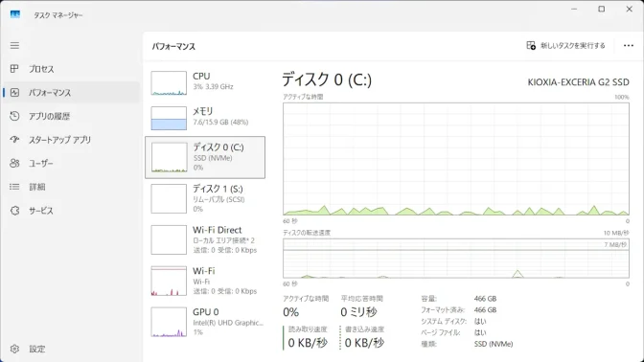Image resolution: width=644 pixels, height=362 pixels.
Task: Go to サービス tab
Action: 72,211
